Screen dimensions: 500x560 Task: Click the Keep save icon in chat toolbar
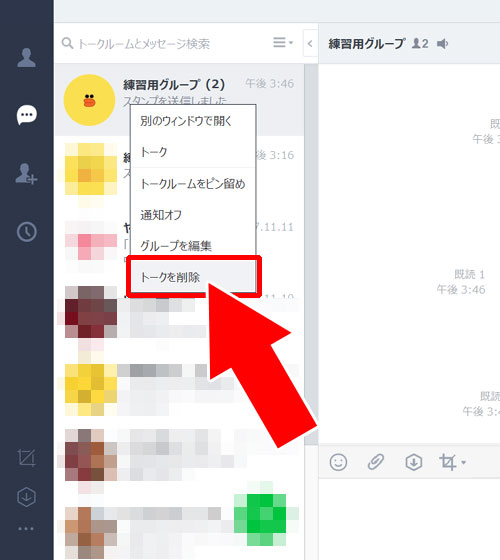(x=414, y=462)
